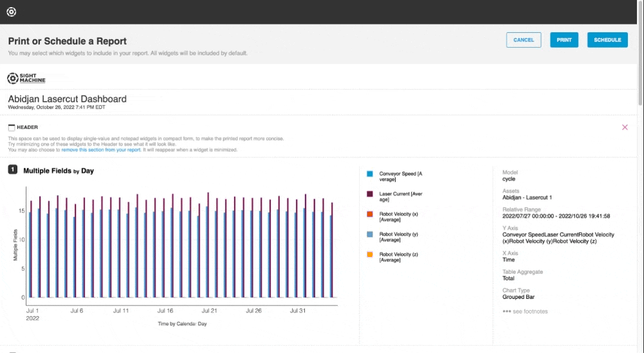Image resolution: width=644 pixels, height=353 pixels.
Task: Print the report
Action: tap(564, 40)
